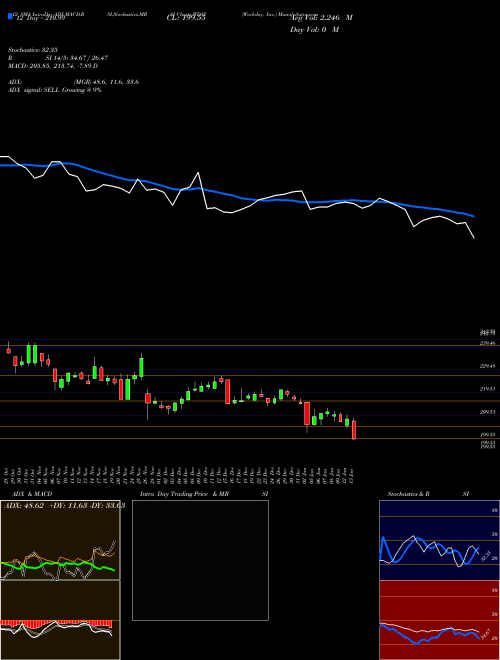
Task: Click the empty Intra Day Trading chart box
Action: [x=200, y=560]
